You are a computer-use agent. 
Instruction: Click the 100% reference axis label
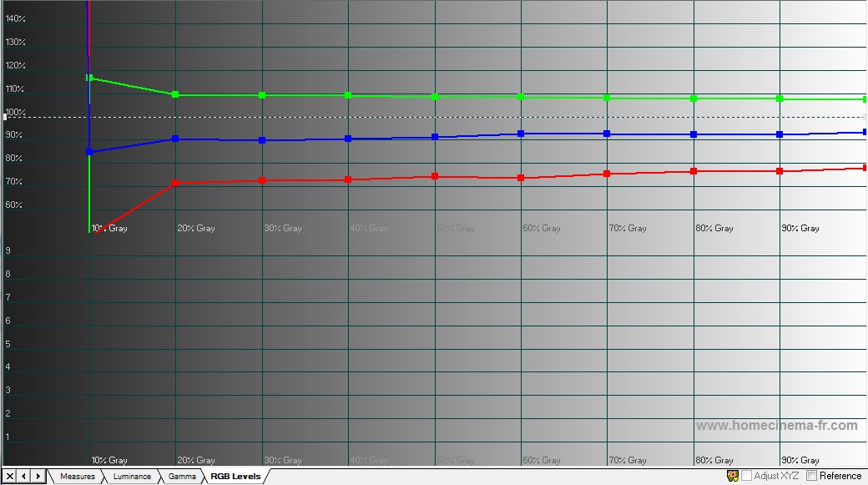pyautogui.click(x=16, y=113)
